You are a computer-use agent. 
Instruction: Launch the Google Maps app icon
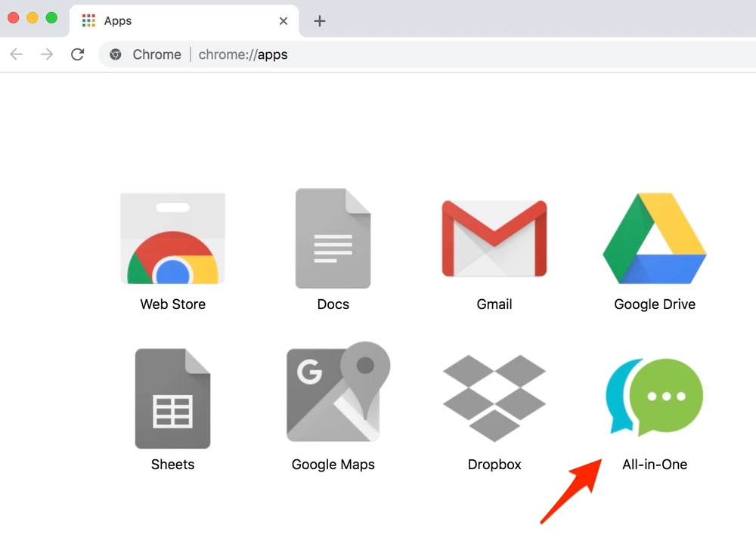click(337, 394)
